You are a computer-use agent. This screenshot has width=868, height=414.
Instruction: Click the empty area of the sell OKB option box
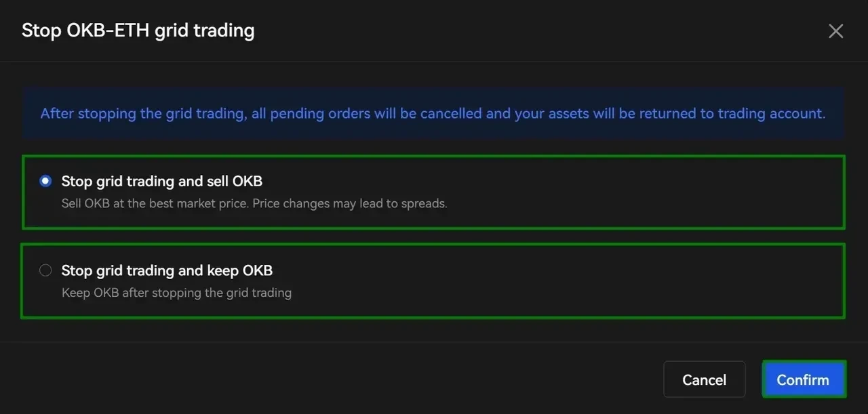pos(644,192)
